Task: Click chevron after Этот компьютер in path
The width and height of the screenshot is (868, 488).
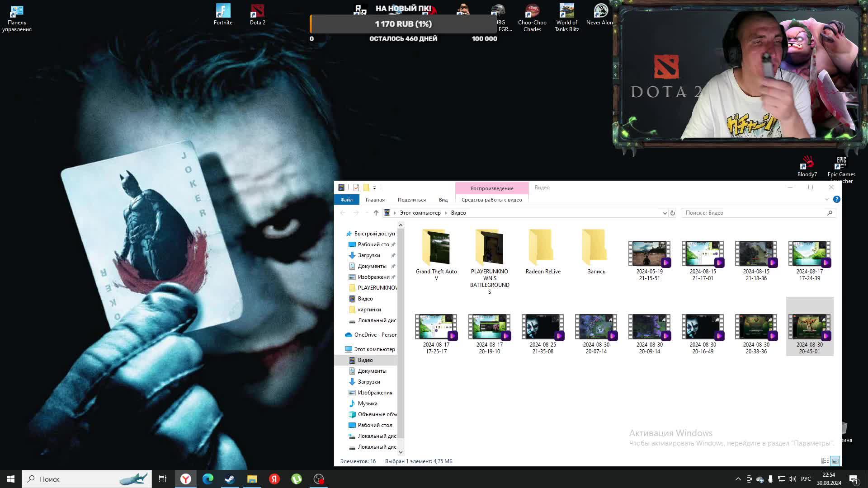Action: click(446, 213)
